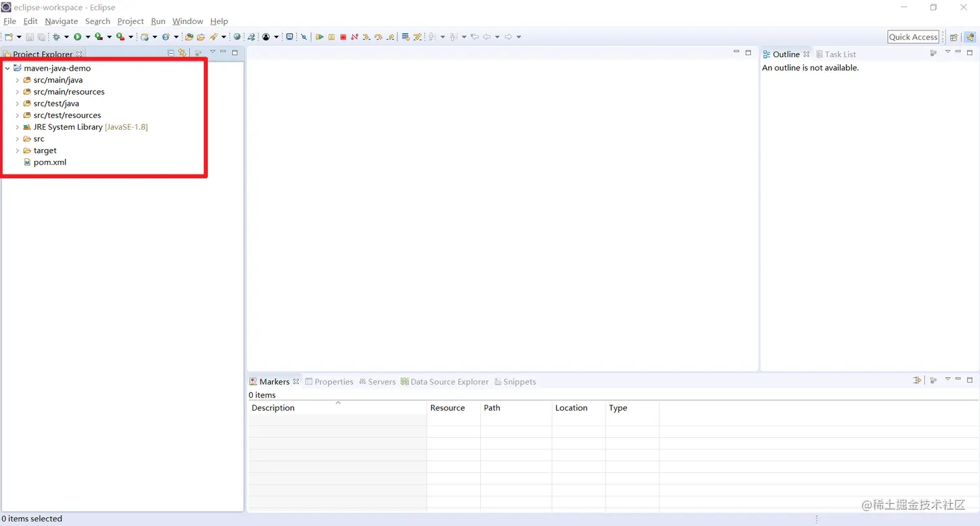980x526 pixels.
Task: Open the New wizard dropdown arrow
Action: click(19, 37)
